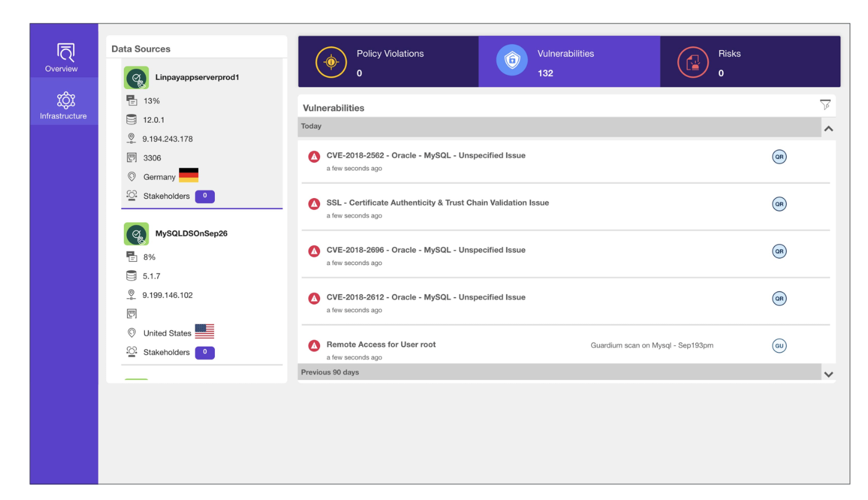868x500 pixels.
Task: Click the Risks document icon
Action: coord(693,62)
